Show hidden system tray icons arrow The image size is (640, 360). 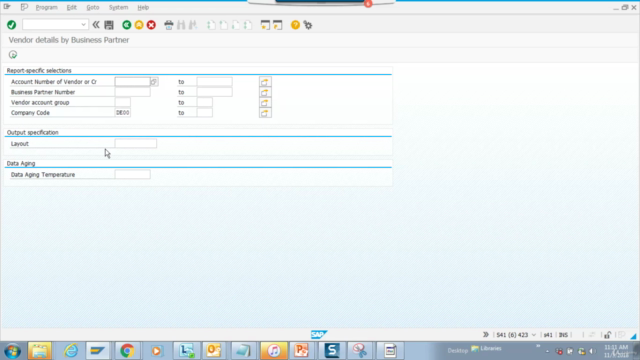coord(547,351)
